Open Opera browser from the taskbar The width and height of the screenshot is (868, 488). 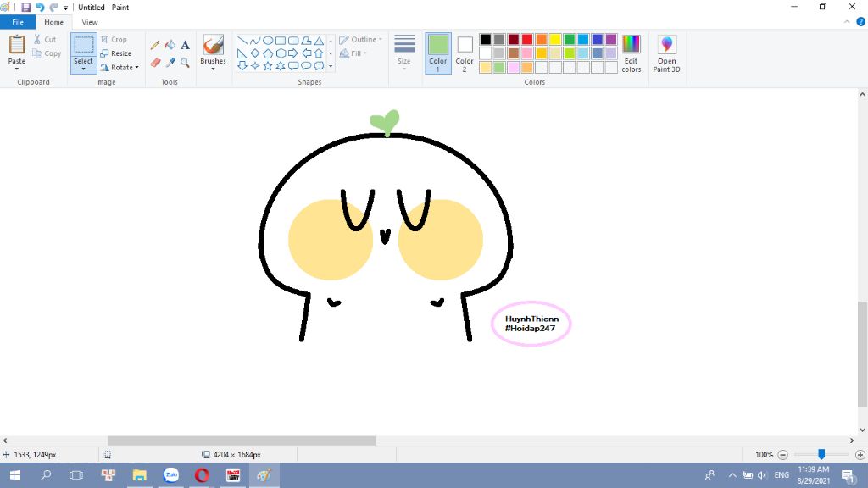coord(202,475)
